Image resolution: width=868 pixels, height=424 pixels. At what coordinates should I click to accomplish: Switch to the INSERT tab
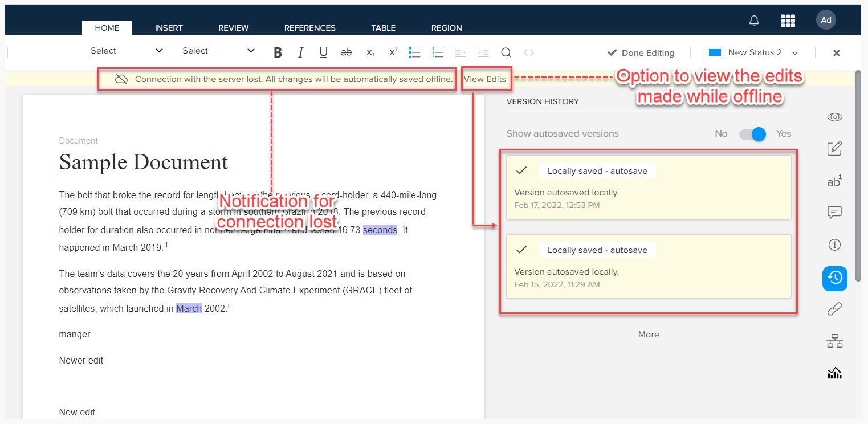click(x=169, y=28)
